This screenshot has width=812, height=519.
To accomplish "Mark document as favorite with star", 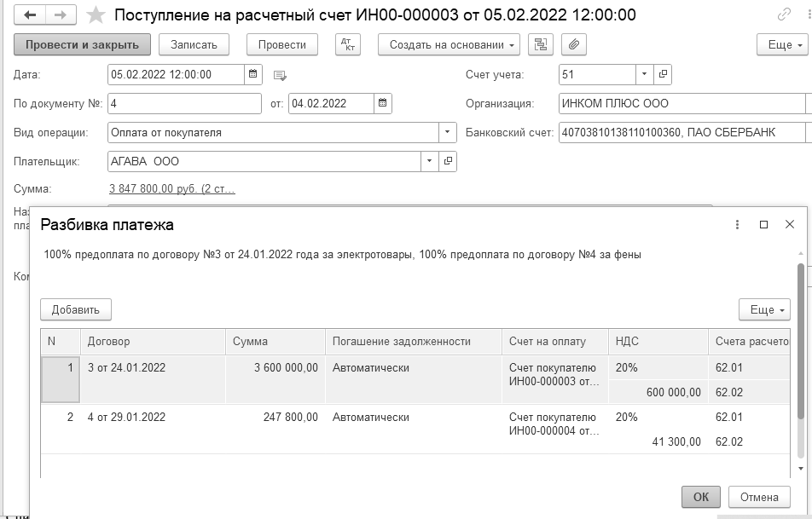I will click(96, 15).
